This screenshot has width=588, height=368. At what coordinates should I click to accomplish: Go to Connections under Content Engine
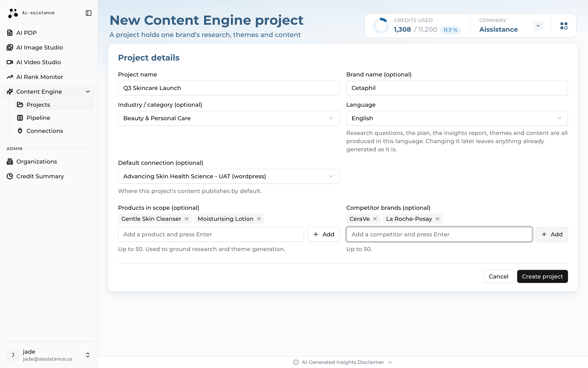54,131
